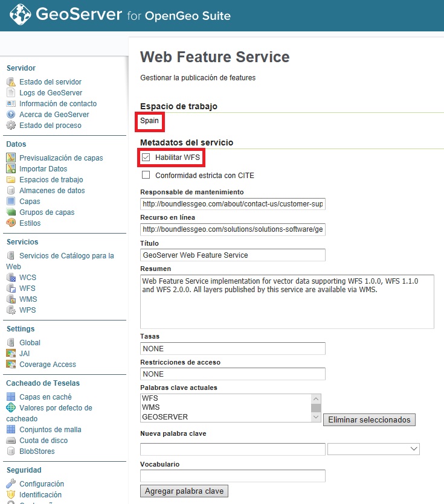Click Agregar palabra clave button
The image size is (444, 504).
coord(184,491)
